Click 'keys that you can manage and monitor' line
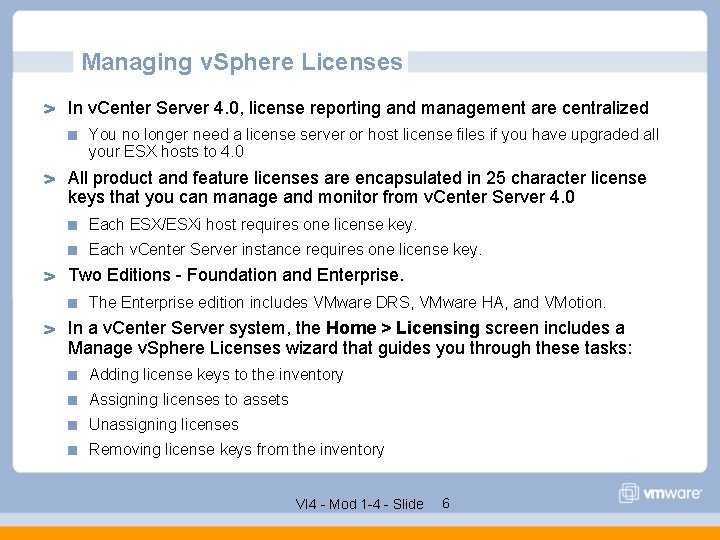The height and width of the screenshot is (540, 720). [x=321, y=197]
